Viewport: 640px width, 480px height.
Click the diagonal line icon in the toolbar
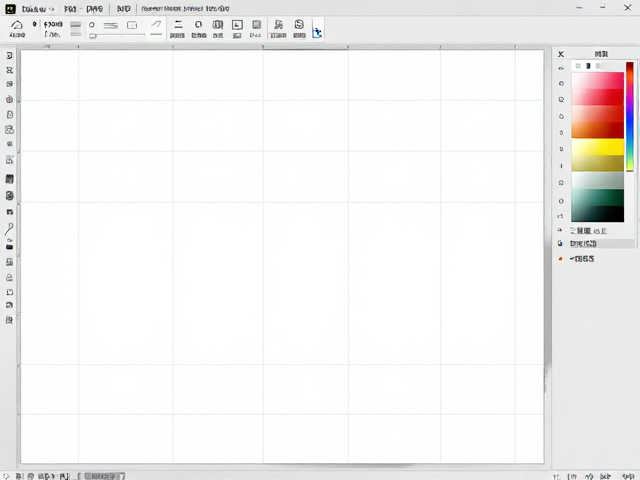156,24
